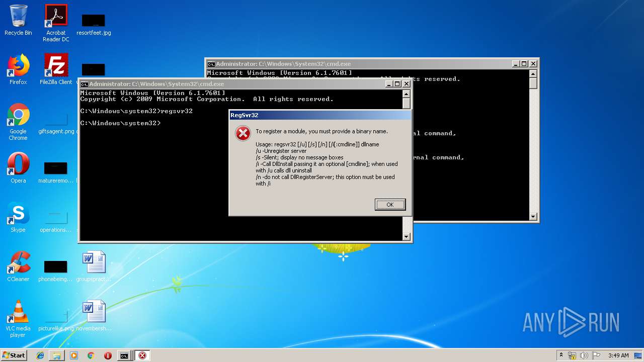Click the front cmd.exe title bar
Screen dimensions: 644x362
[245, 84]
